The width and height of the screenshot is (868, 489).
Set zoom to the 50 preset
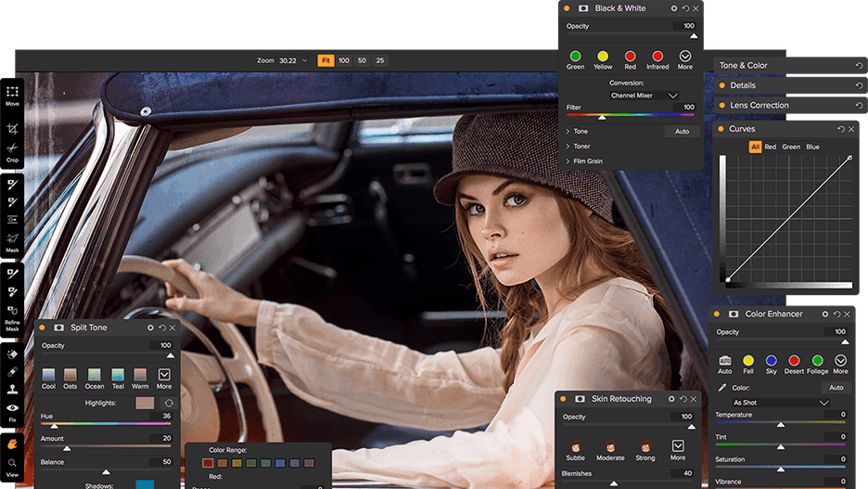[362, 60]
